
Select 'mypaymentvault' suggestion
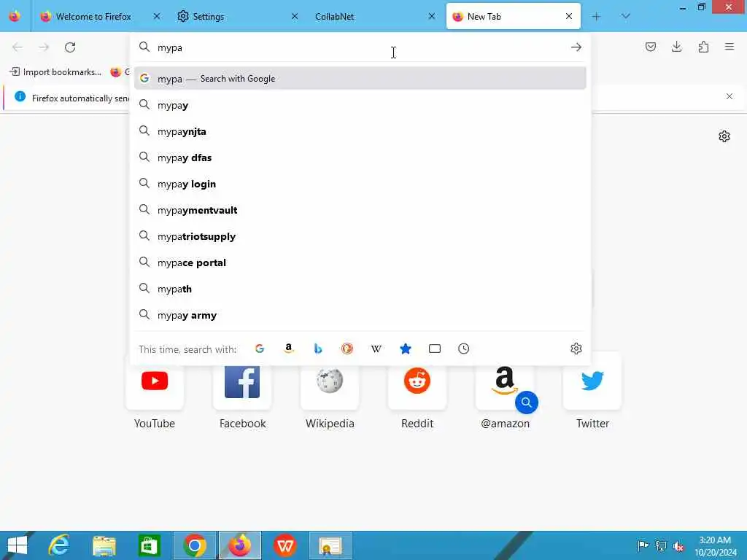(360, 209)
